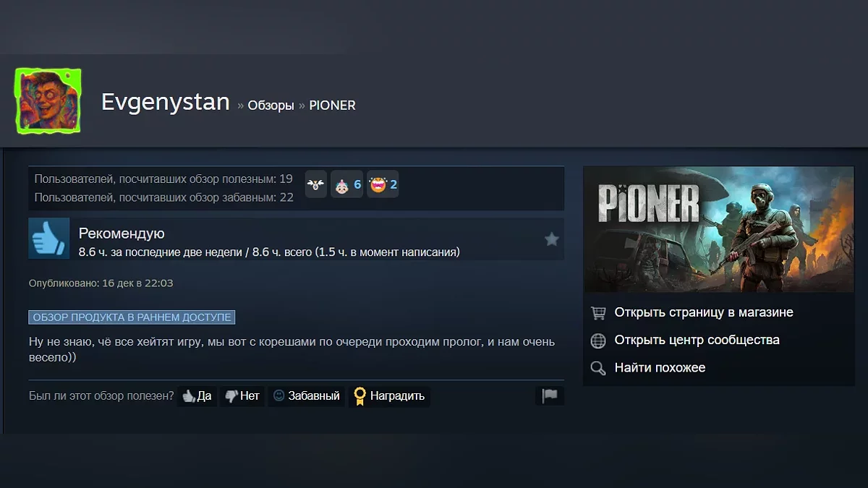Click Найти похожее

coord(660,367)
